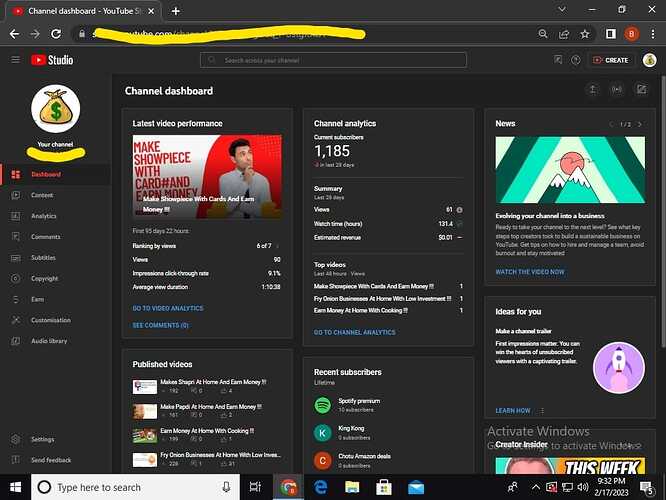Open top video Fry Onion Businesses
666x500 pixels.
coord(382,299)
